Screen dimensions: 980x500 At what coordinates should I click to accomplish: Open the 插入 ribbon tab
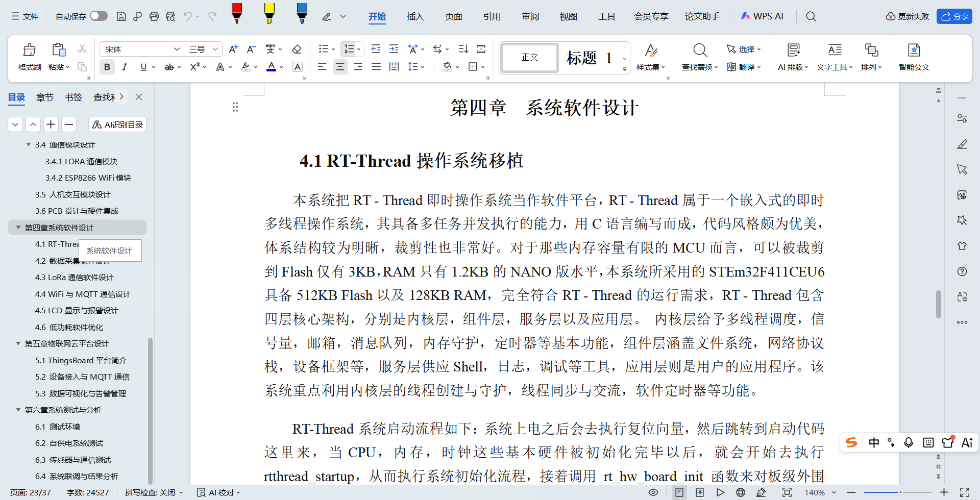415,16
